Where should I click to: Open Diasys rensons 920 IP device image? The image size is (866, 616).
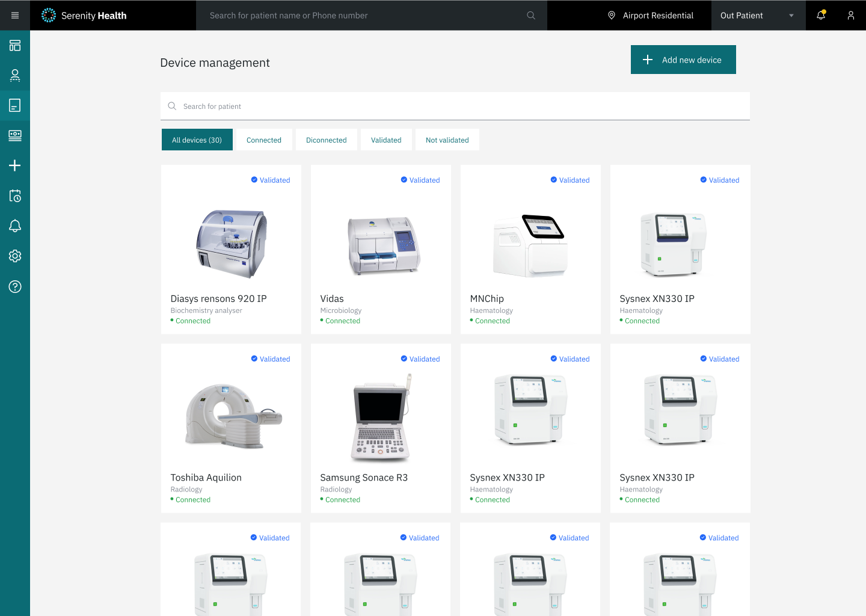point(232,244)
